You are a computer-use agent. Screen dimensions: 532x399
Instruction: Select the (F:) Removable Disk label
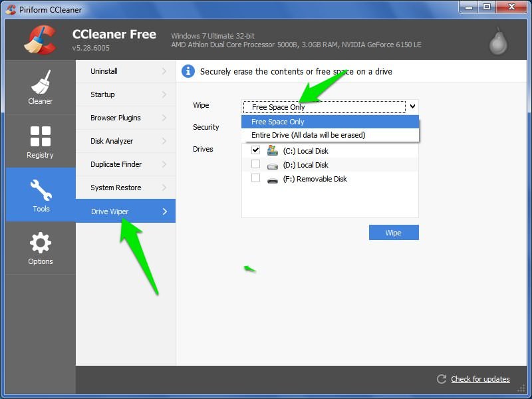315,179
